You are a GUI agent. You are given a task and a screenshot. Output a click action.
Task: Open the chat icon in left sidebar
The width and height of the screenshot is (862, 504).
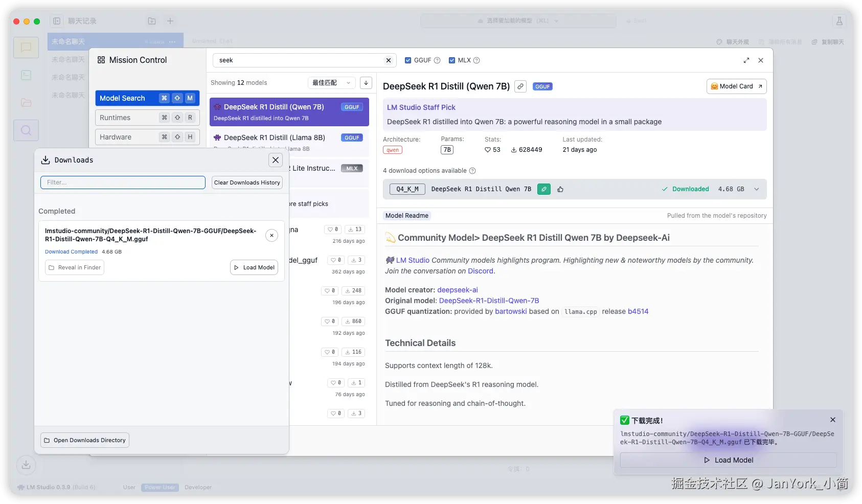tap(26, 48)
